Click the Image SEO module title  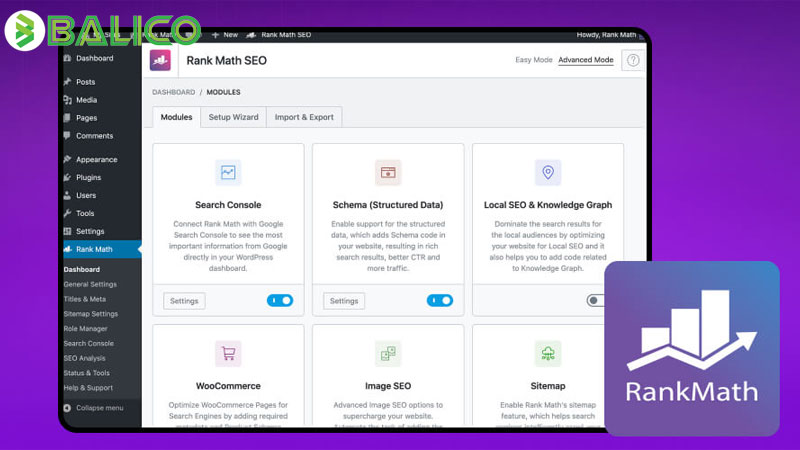388,386
